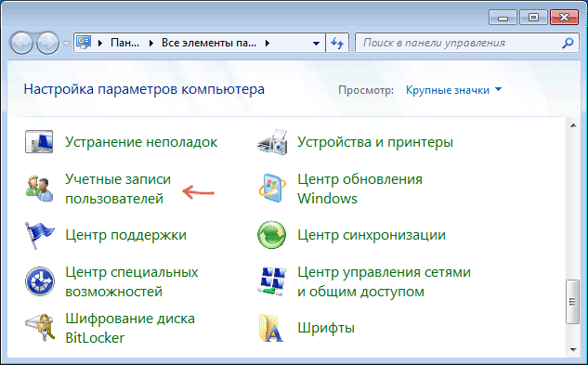Viewport: 588px width, 365px height.
Task: Open Центр управления сетями и общим доступом link
Action: click(384, 281)
